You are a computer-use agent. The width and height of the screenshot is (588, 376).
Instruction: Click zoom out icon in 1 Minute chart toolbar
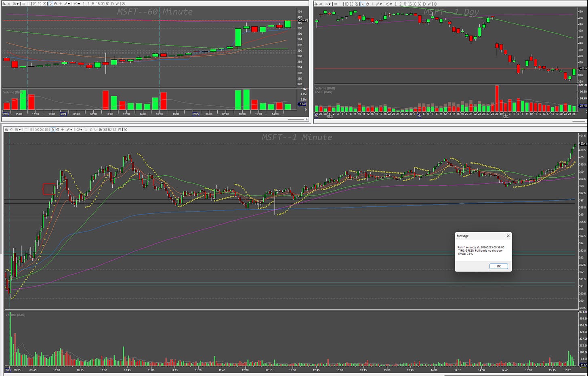coord(42,129)
